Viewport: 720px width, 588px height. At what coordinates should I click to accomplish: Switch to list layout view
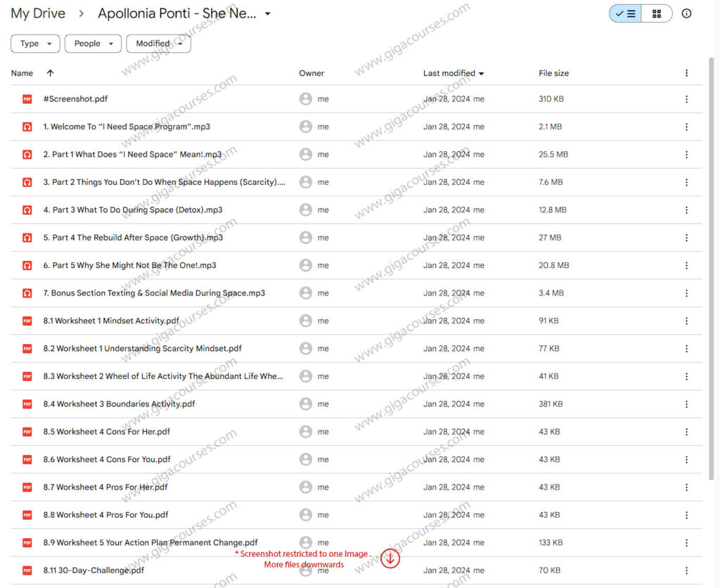point(625,13)
